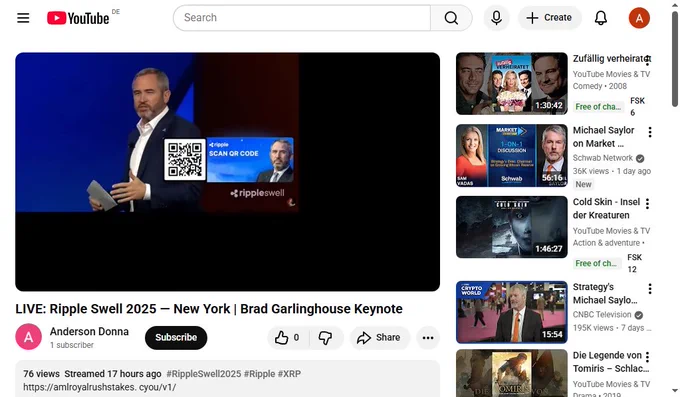Click the video title text
This screenshot has width=680, height=397.
(209, 309)
